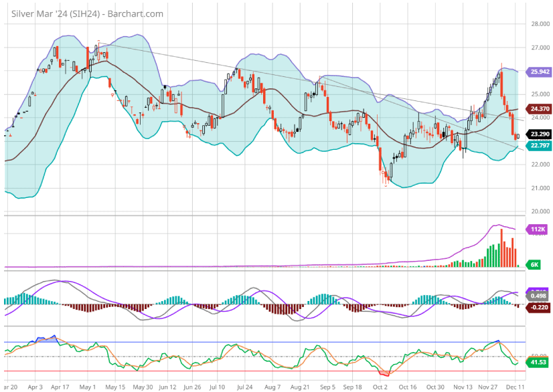Select the green 41.53 RSI label
This screenshot has height=392, width=553.
539,362
